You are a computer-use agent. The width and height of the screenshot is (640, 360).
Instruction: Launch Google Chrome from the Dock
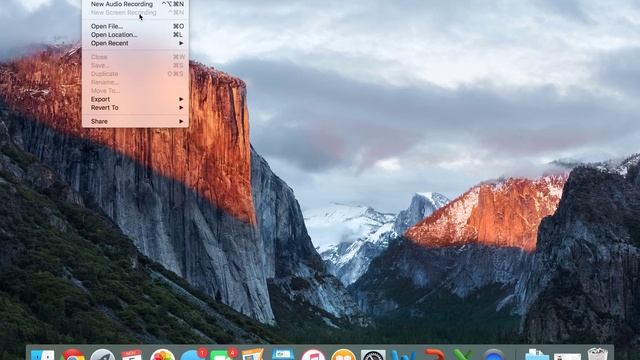[x=73, y=355]
